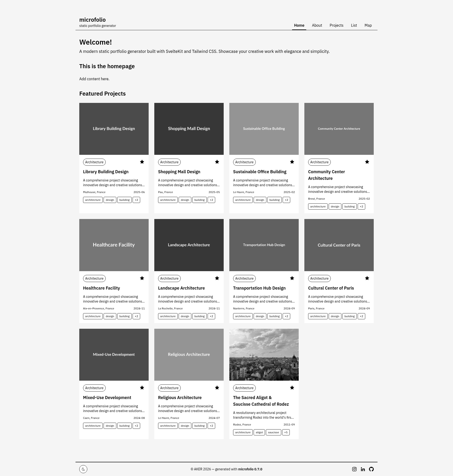Click Community Center Architecture project title
Screen dimensions: 453x476
(x=326, y=175)
